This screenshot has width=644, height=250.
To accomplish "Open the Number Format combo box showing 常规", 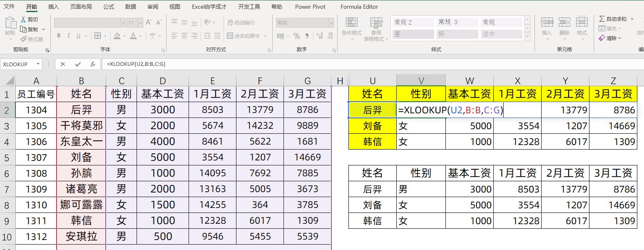I will click(x=300, y=22).
